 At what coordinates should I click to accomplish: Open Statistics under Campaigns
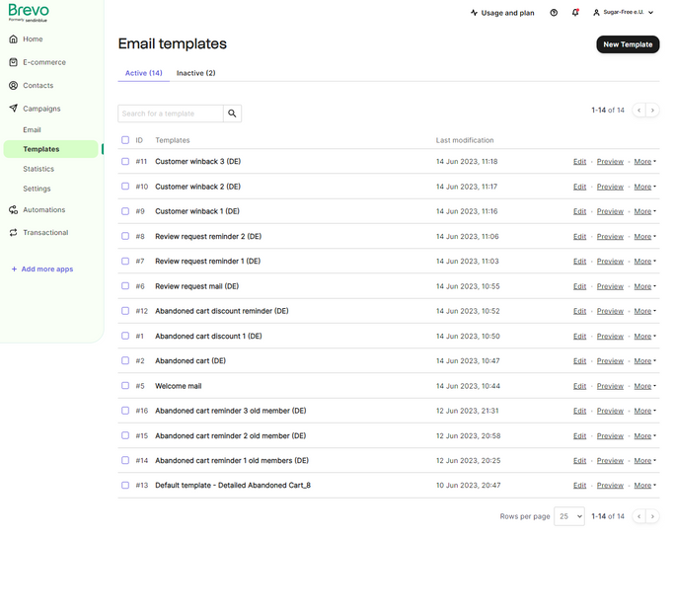coord(38,169)
